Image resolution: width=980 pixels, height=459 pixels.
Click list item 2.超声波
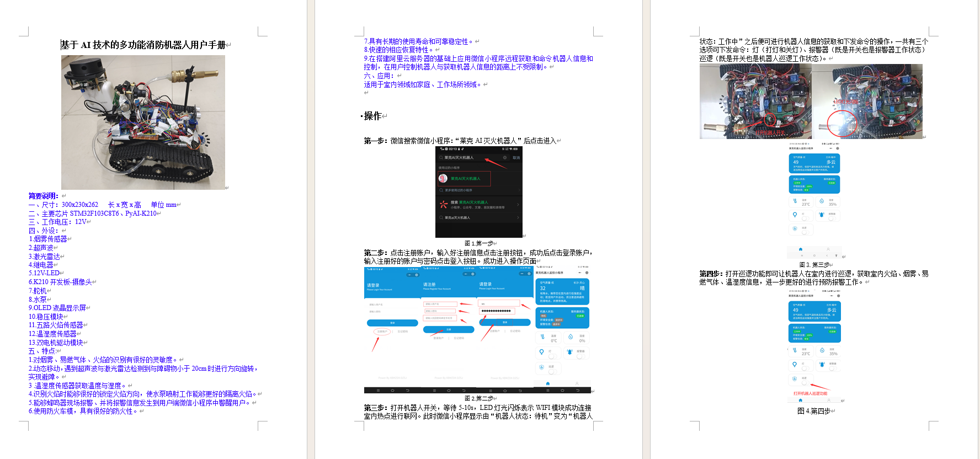pos(41,248)
